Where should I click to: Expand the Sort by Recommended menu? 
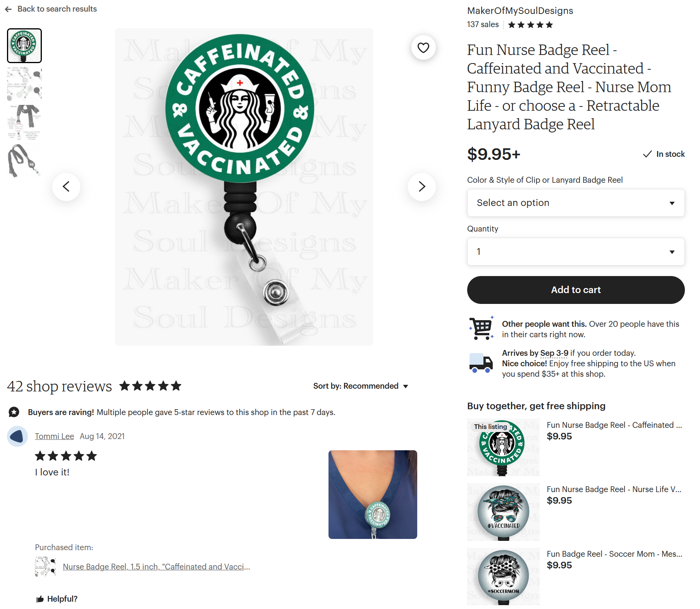point(361,386)
